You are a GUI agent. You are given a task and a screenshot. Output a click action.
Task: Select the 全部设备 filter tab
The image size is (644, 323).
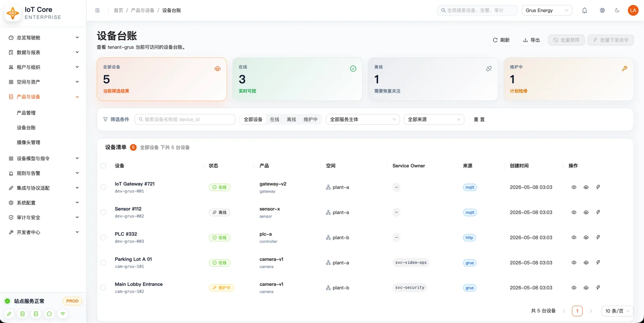253,119
